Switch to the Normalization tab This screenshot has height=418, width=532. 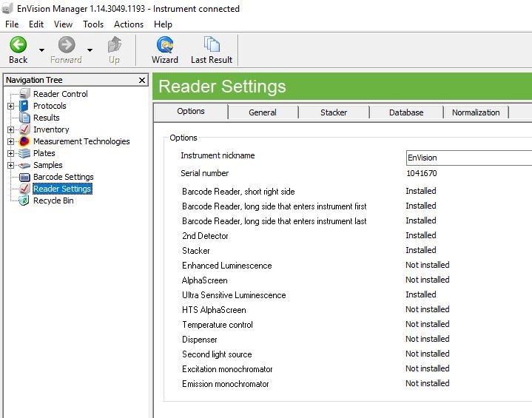[476, 112]
